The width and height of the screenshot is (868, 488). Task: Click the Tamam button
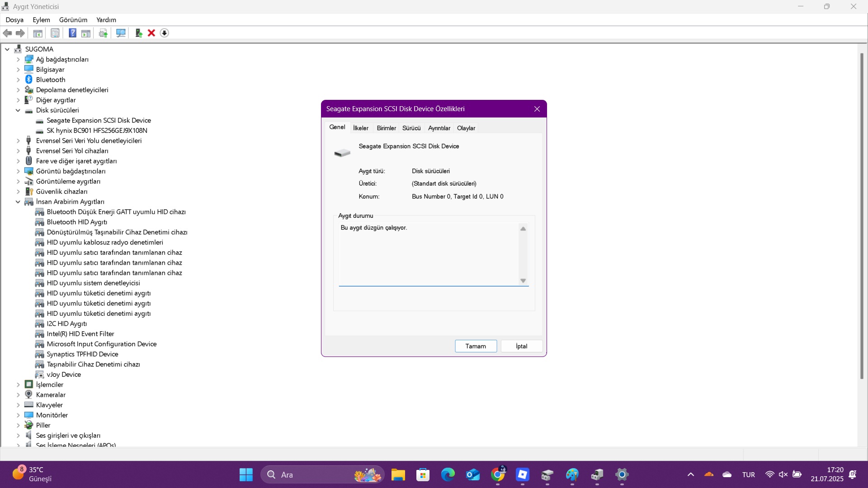point(476,346)
